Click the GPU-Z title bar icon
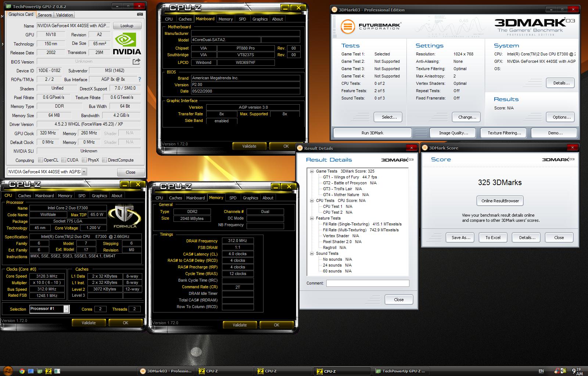 pyautogui.click(x=9, y=6)
